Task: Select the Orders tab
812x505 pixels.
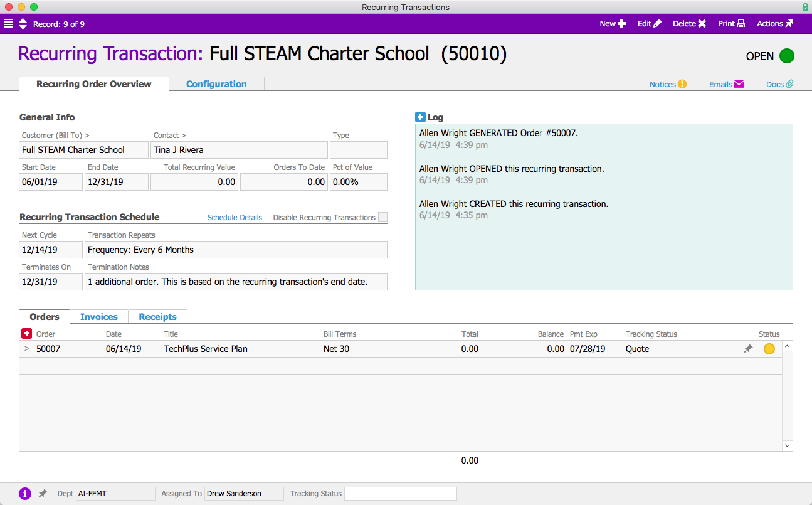Action: (45, 317)
